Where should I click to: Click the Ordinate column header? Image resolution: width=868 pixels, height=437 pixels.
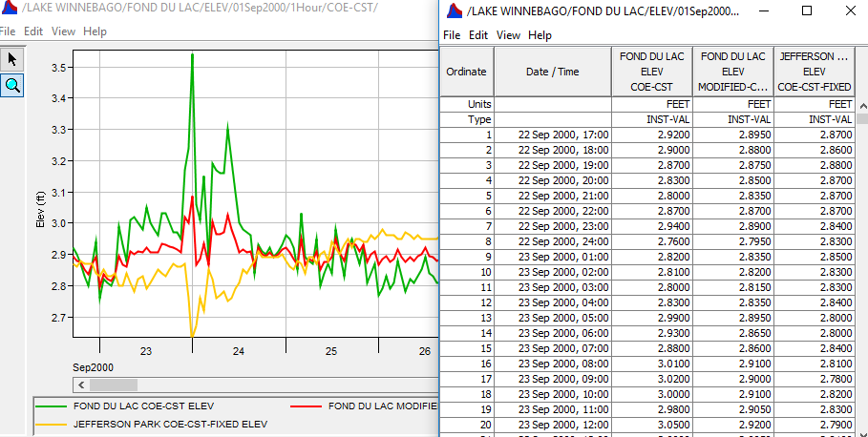tap(466, 72)
